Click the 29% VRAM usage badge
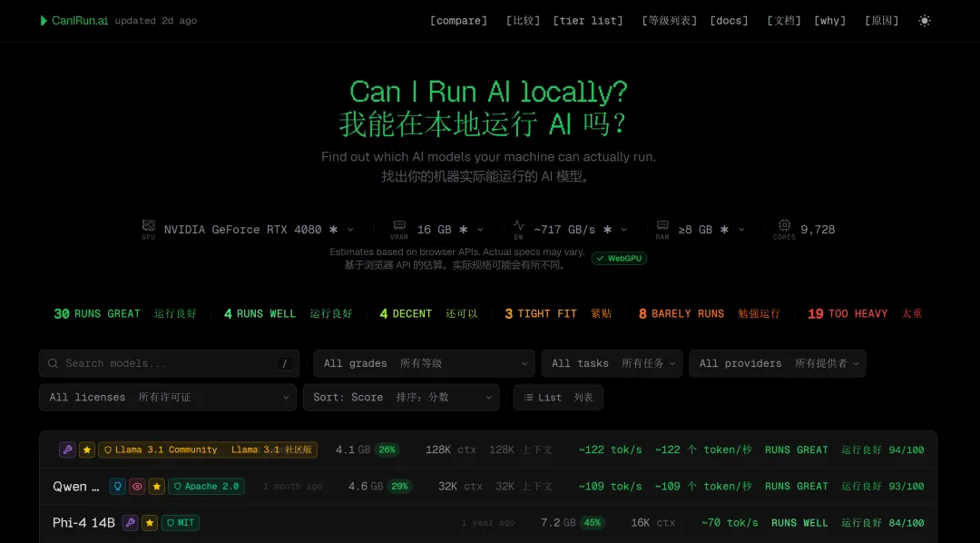The image size is (980, 543). (x=399, y=486)
